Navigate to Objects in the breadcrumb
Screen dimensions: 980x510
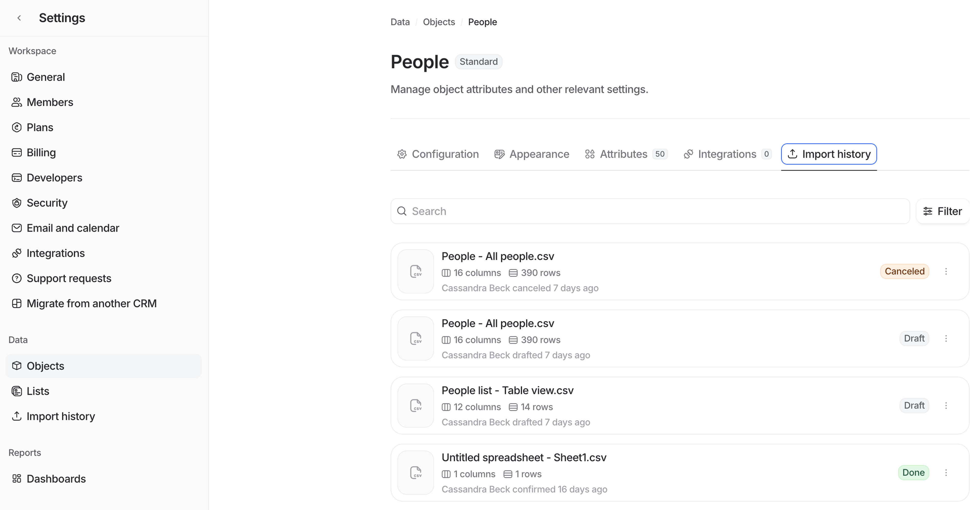pos(439,22)
